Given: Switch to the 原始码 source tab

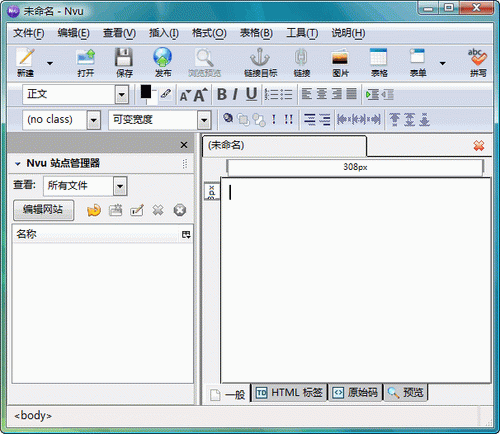Looking at the screenshot, I should click(x=355, y=393).
